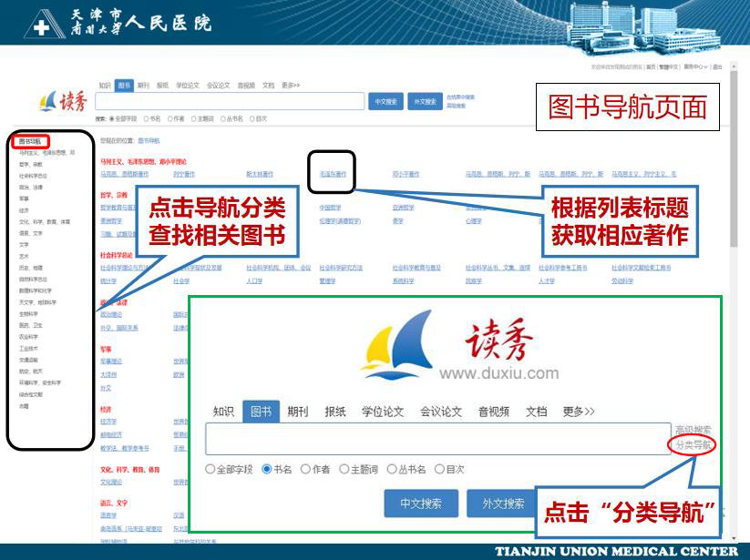The height and width of the screenshot is (560, 750).
Task: Click the scrollbar's up arrow at the top
Action: pyautogui.click(x=735, y=66)
